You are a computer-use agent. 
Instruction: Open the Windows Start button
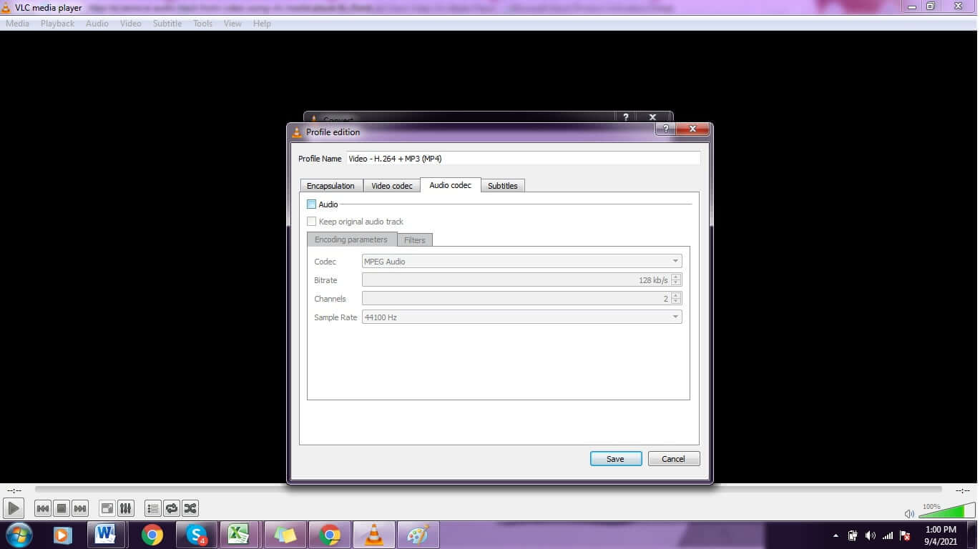click(x=19, y=535)
